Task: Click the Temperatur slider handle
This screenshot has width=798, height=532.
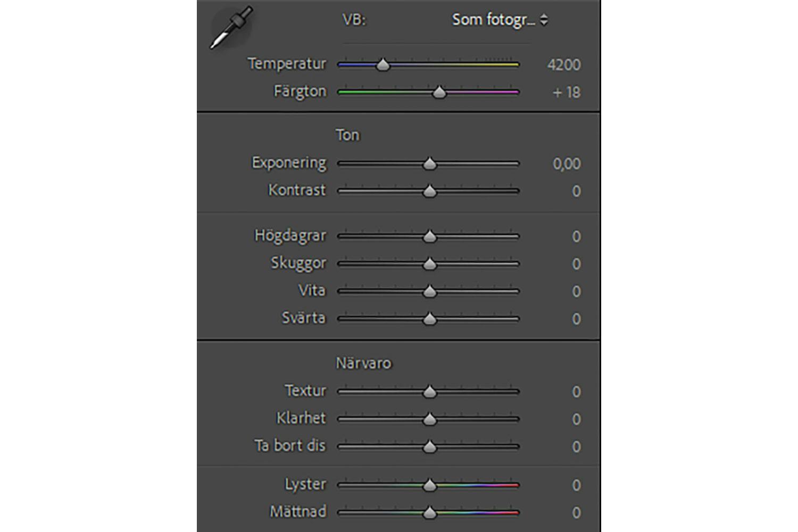Action: click(383, 65)
